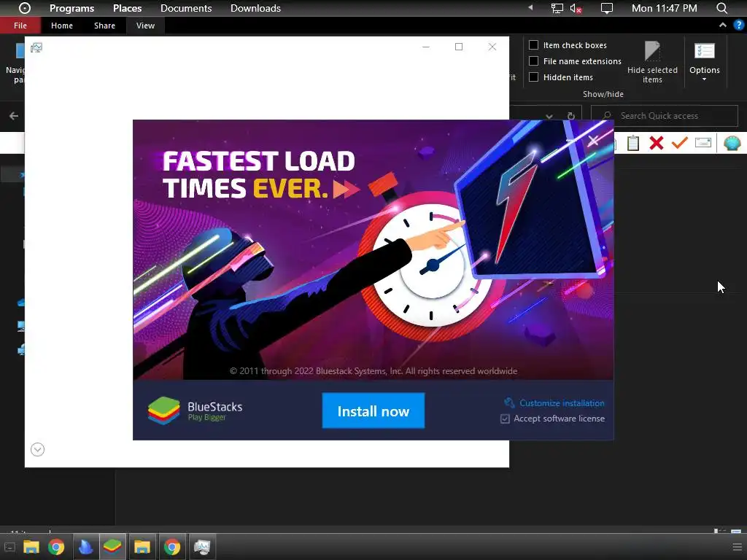Click the Mon 11:47 PM clock
Image resolution: width=747 pixels, height=560 pixels.
[x=664, y=8]
